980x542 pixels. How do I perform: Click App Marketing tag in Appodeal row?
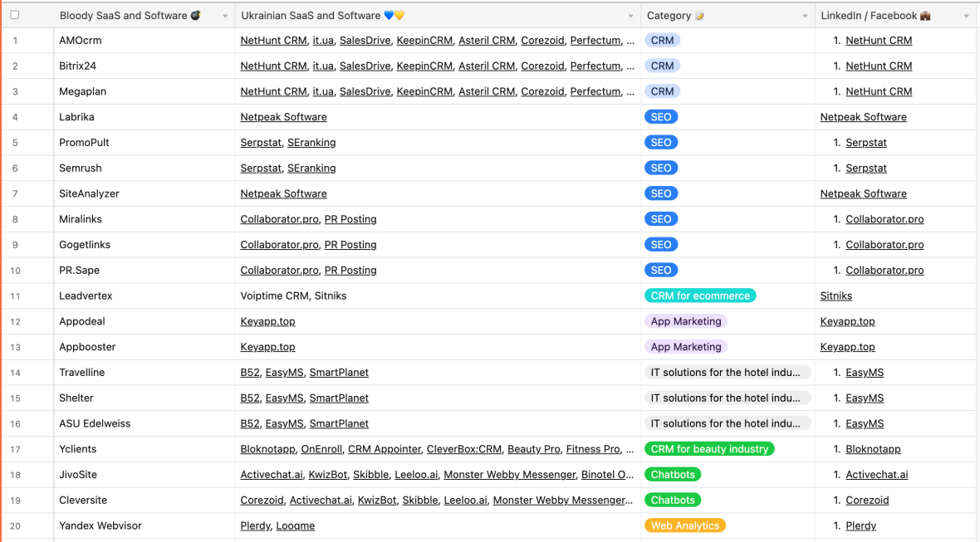click(686, 322)
